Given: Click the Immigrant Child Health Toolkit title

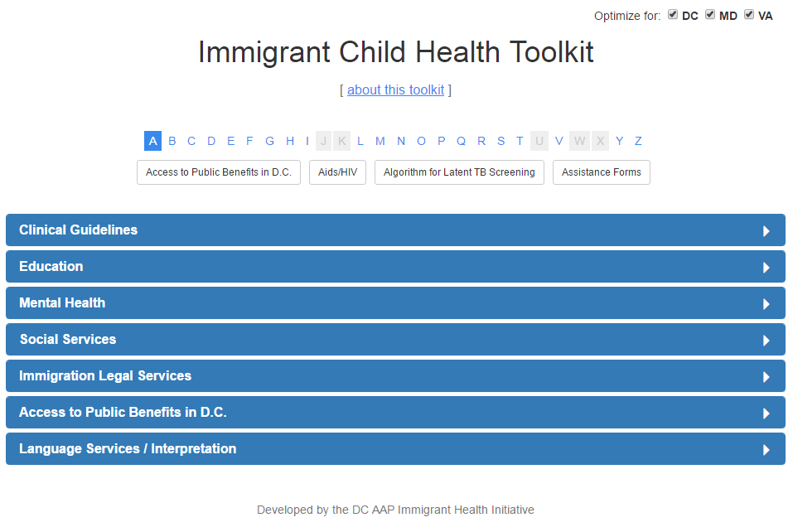Looking at the screenshot, I should coord(395,52).
